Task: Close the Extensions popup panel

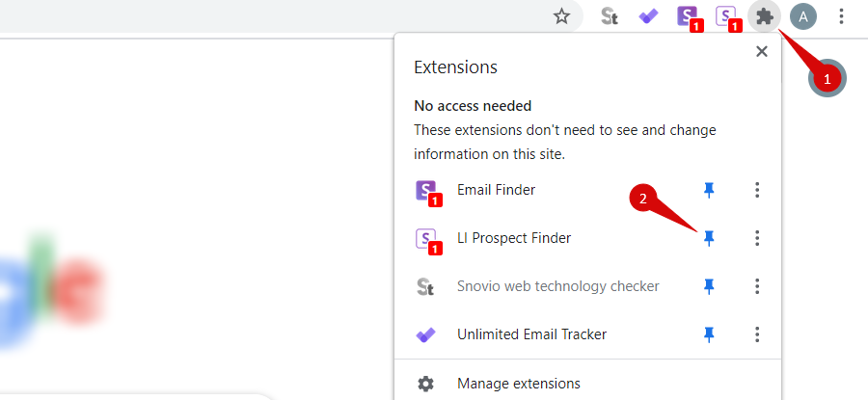Action: 762,51
